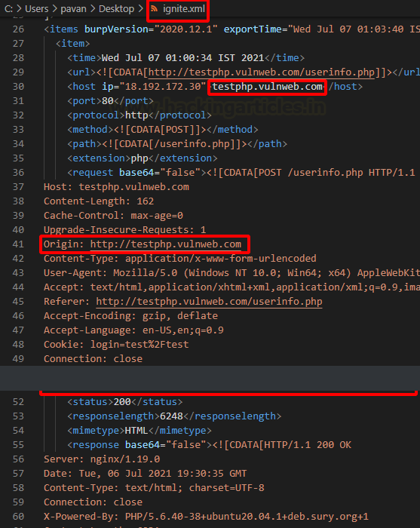Click the 'Cookie: login=test%2Ftest' line
420x528 pixels.
(116, 345)
